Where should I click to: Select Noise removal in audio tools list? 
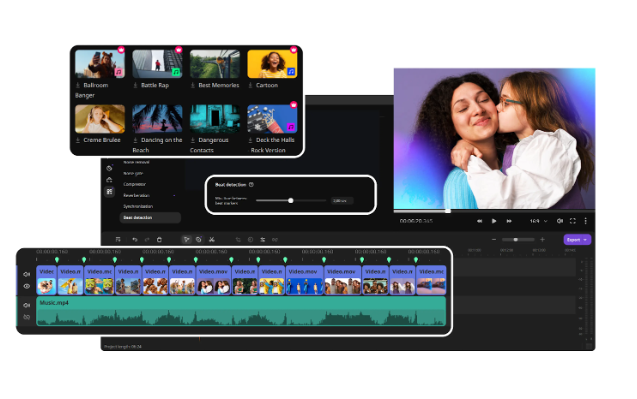(136, 162)
